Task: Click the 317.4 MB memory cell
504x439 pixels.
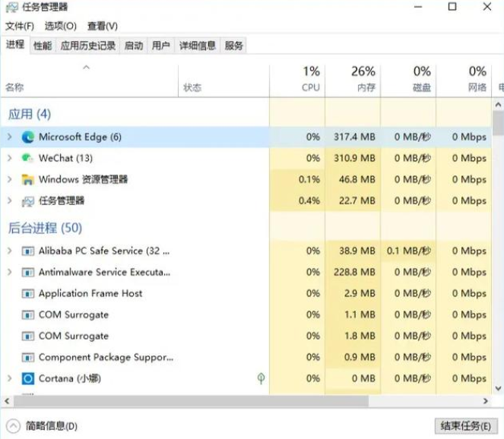Action: (354, 137)
